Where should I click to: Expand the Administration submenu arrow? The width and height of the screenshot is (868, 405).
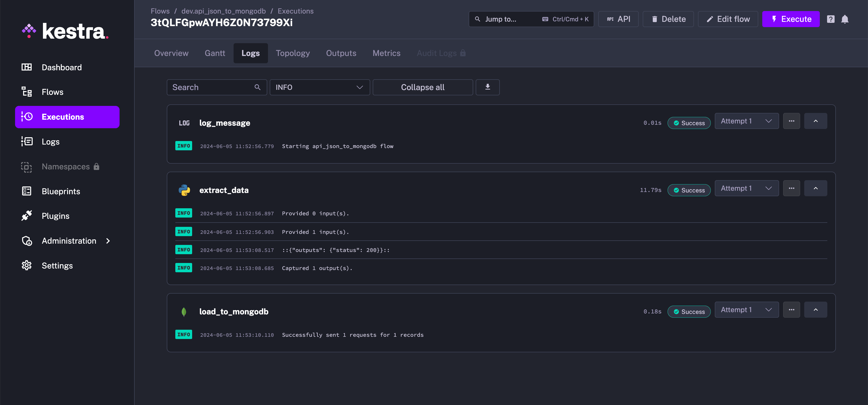click(x=108, y=241)
